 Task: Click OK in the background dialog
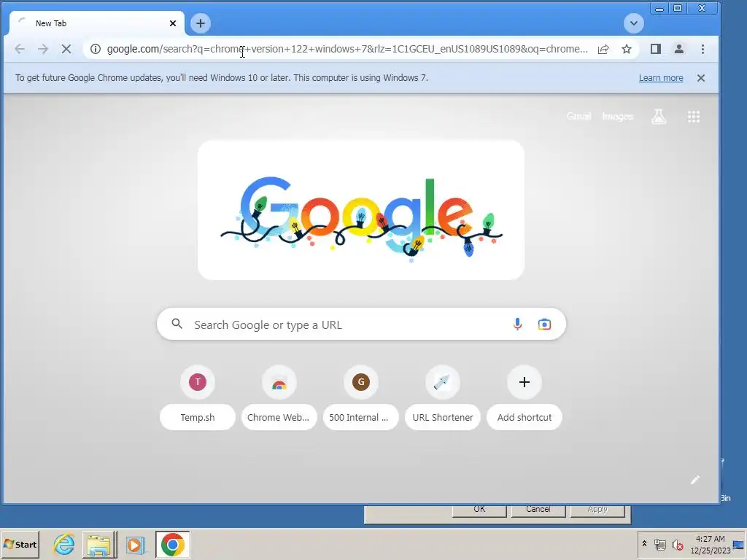point(479,510)
